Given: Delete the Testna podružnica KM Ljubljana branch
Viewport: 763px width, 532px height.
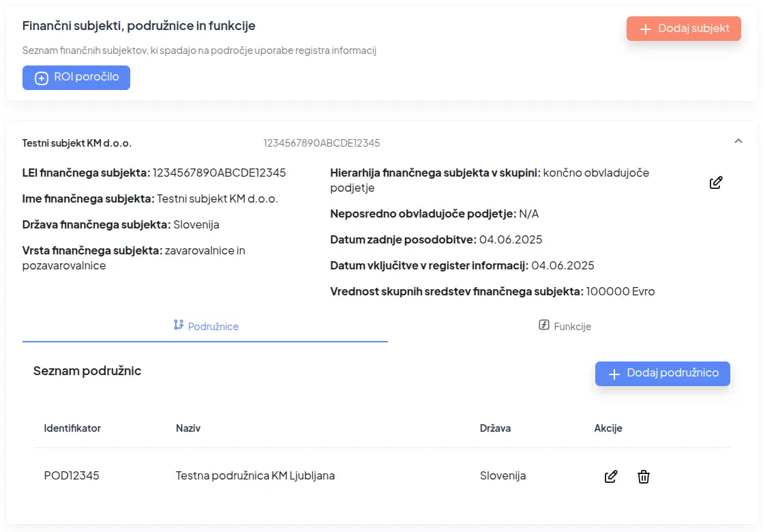Looking at the screenshot, I should [643, 477].
